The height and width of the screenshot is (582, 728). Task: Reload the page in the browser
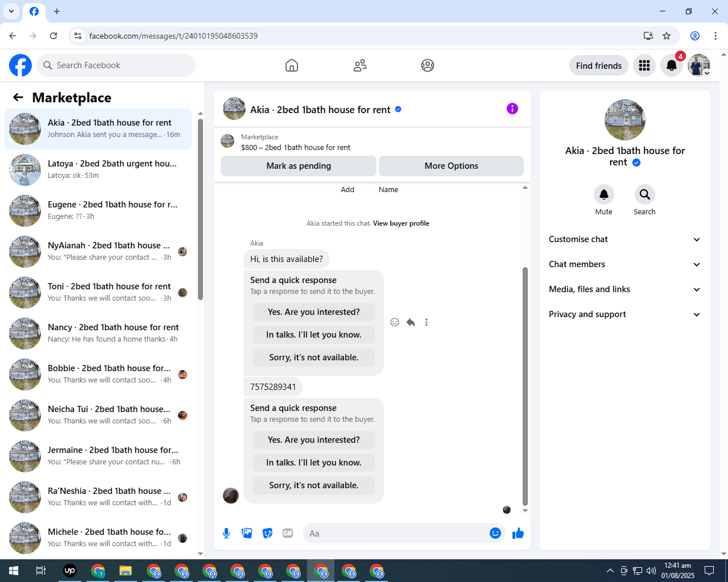pos(53,36)
